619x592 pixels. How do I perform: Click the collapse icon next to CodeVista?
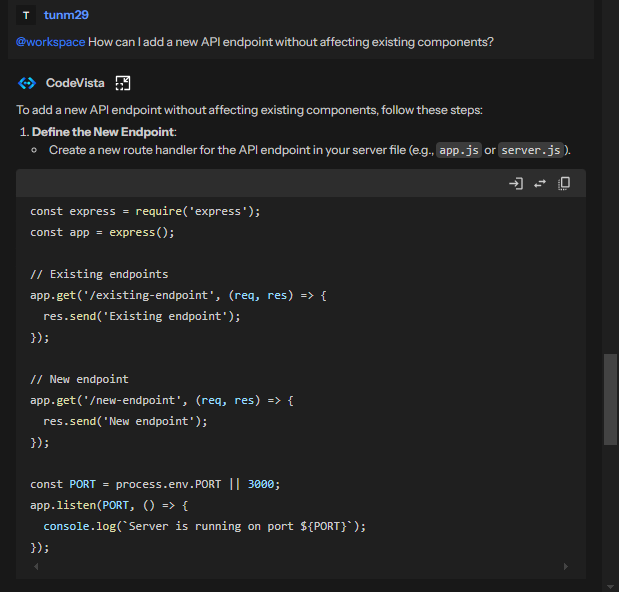click(123, 83)
